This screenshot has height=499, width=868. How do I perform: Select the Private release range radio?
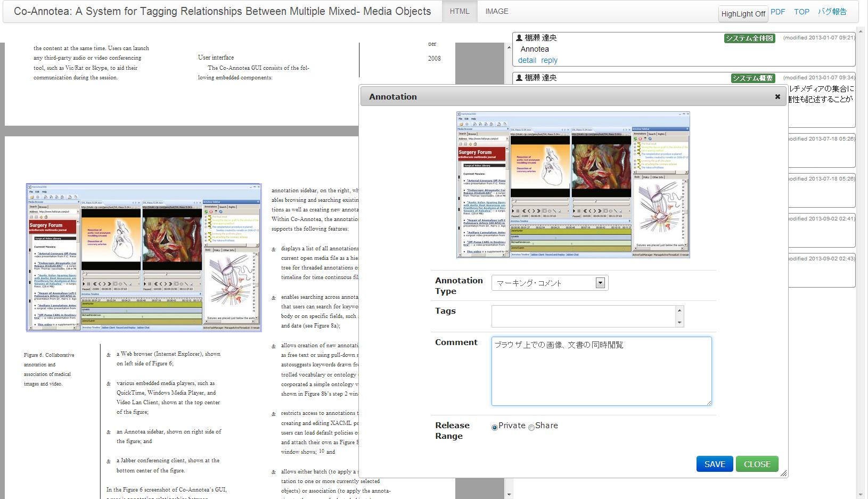point(494,427)
